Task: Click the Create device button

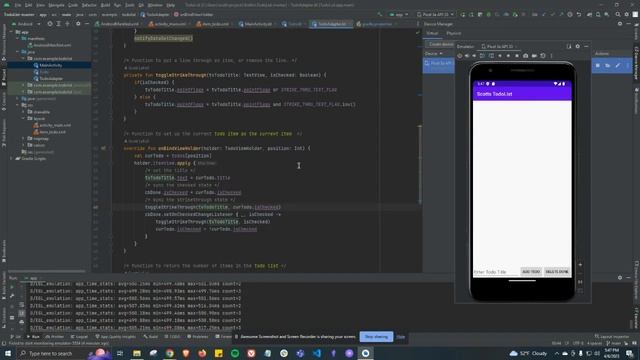Action: point(440,44)
